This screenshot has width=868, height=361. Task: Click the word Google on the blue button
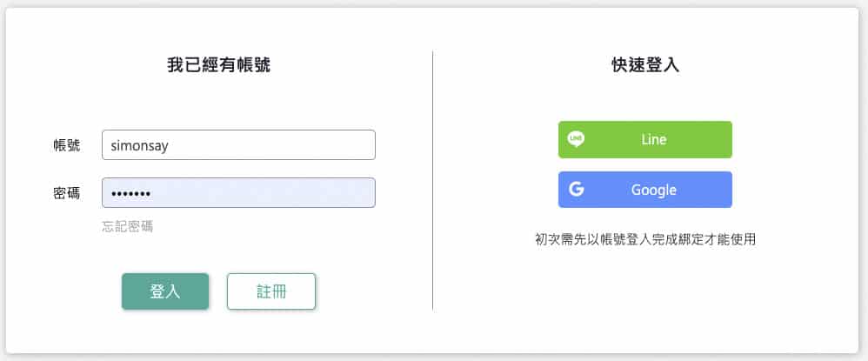click(653, 190)
